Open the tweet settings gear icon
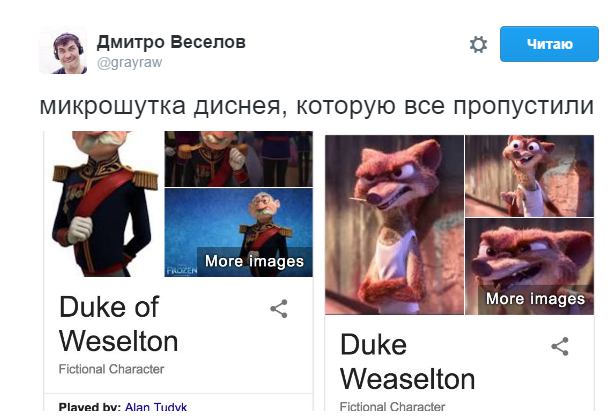Screen dimensions: 611x417 point(478,44)
